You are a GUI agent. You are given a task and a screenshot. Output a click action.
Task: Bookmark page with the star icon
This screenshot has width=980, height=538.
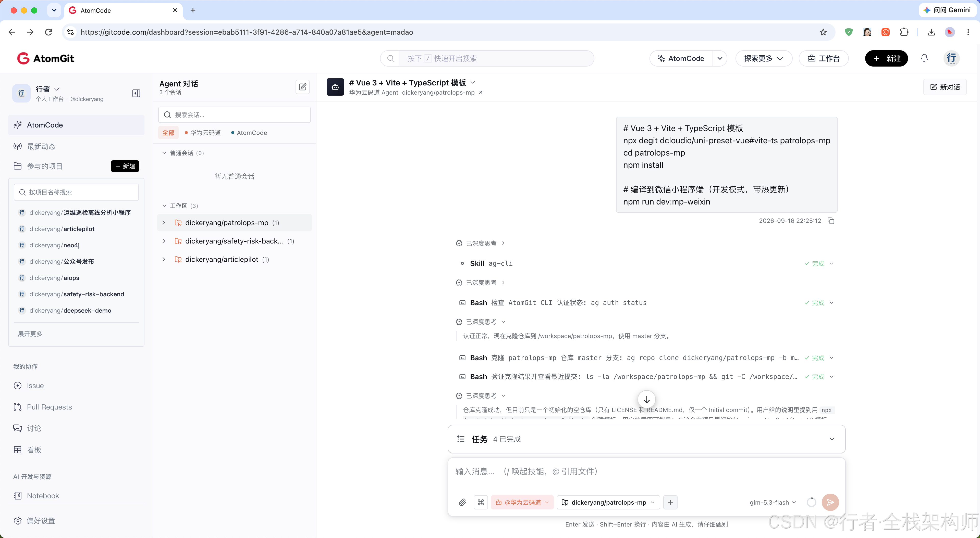pos(823,32)
